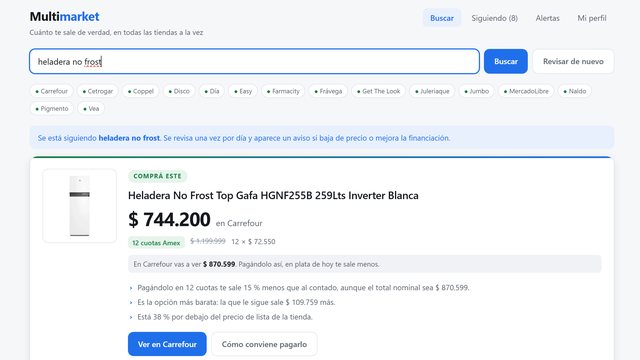The width and height of the screenshot is (640, 360).
Task: Toggle the Día store chip
Action: (x=212, y=91)
